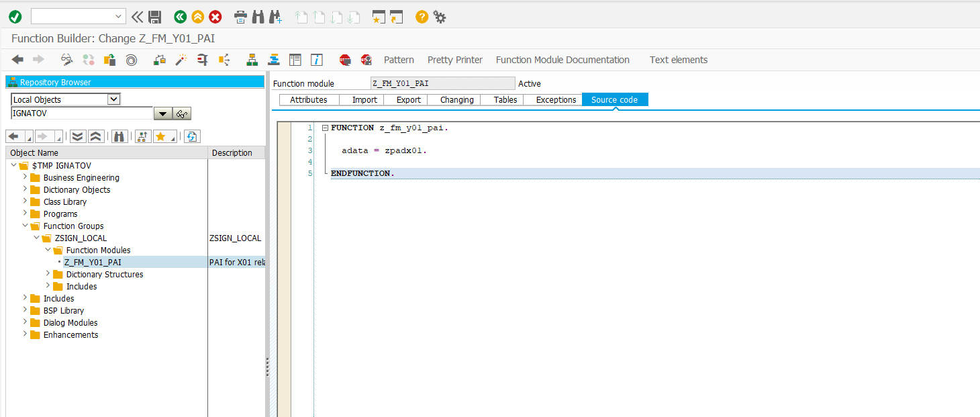Click the Create New Session window icon
Viewport: 980px width, 417px height.
coord(379,17)
